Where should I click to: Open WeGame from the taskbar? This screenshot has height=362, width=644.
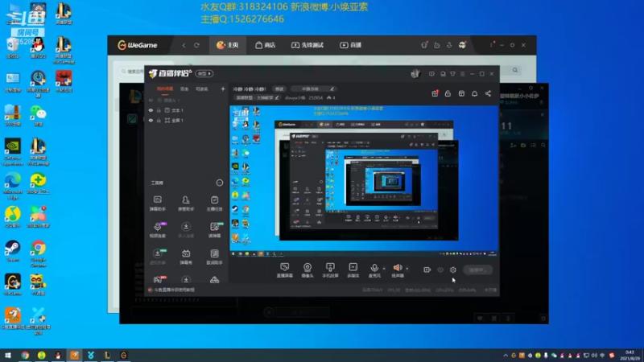point(124,356)
